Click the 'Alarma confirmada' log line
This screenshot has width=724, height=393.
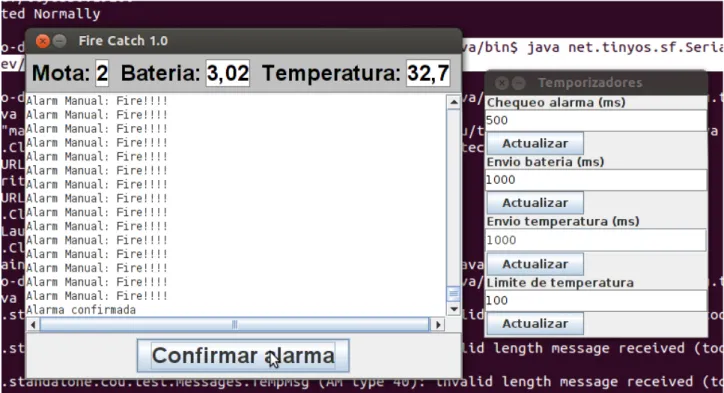coord(81,310)
